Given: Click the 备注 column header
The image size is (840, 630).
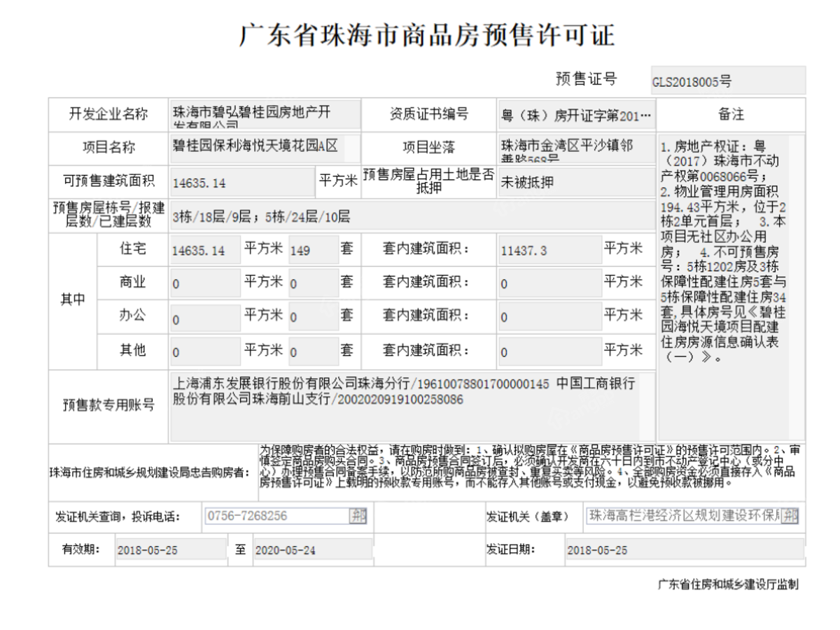Looking at the screenshot, I should point(731,114).
